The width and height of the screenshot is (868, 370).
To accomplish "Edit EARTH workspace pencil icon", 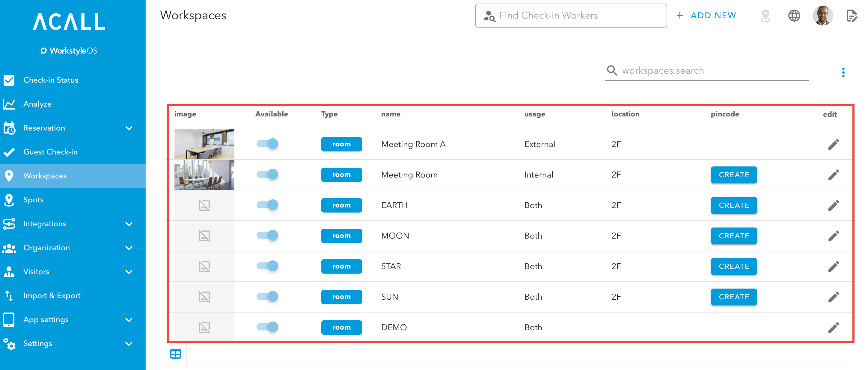I will coord(834,205).
